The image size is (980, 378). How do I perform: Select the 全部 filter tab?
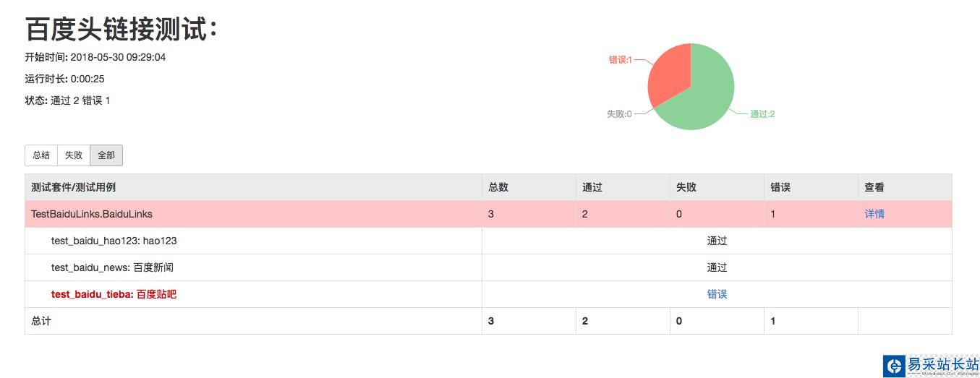106,155
